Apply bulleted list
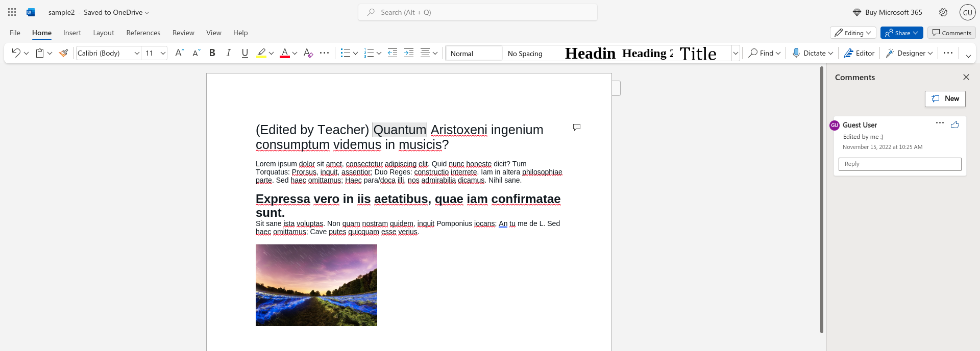Screen dimensions: 980x351 [x=346, y=53]
